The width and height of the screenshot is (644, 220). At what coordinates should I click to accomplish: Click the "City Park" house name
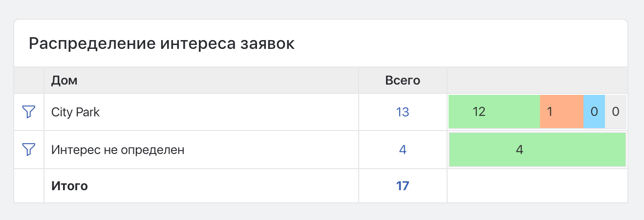[x=75, y=112]
